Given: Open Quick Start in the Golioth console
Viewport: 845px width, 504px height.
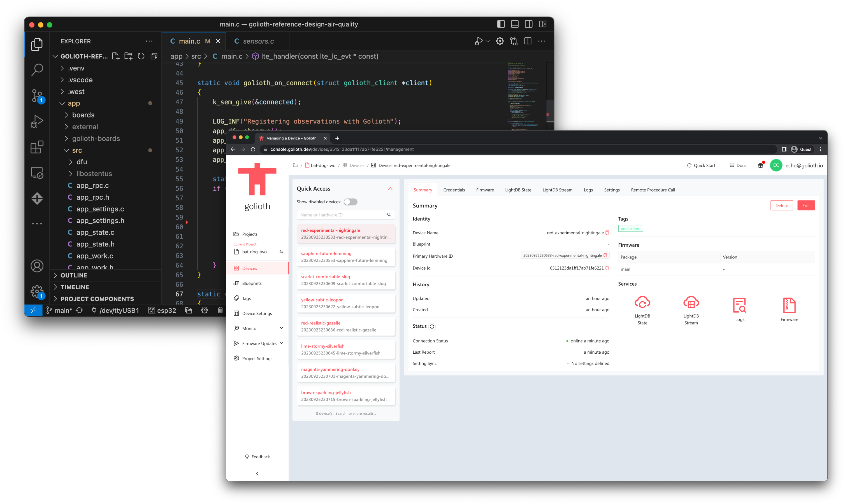Looking at the screenshot, I should [x=701, y=165].
